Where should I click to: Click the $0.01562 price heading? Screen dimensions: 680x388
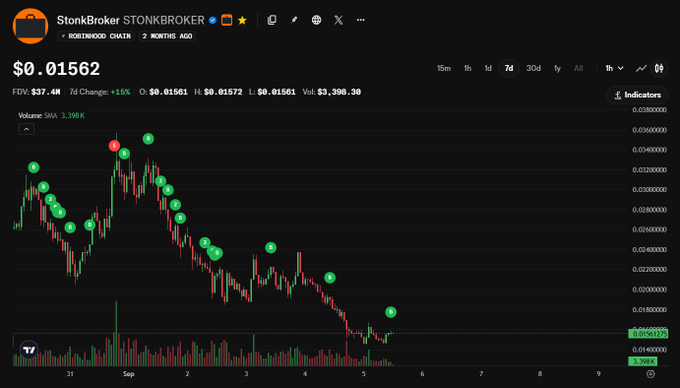pyautogui.click(x=56, y=69)
